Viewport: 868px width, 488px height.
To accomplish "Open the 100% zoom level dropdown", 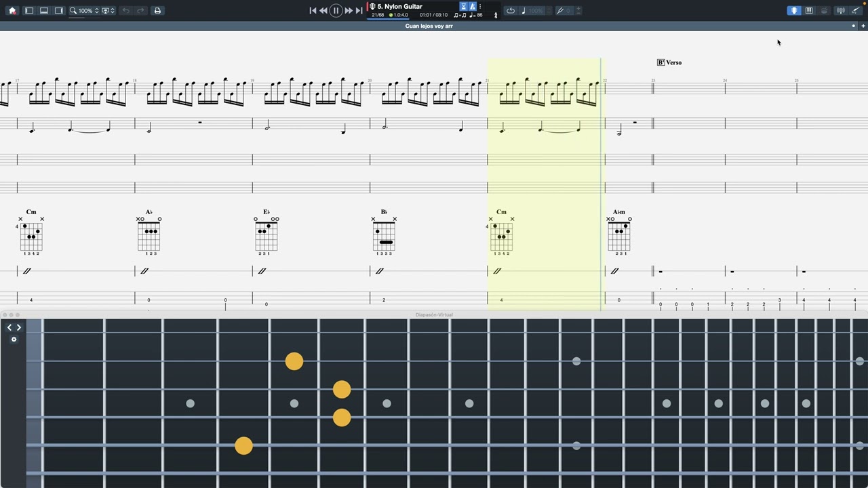I will tap(89, 11).
